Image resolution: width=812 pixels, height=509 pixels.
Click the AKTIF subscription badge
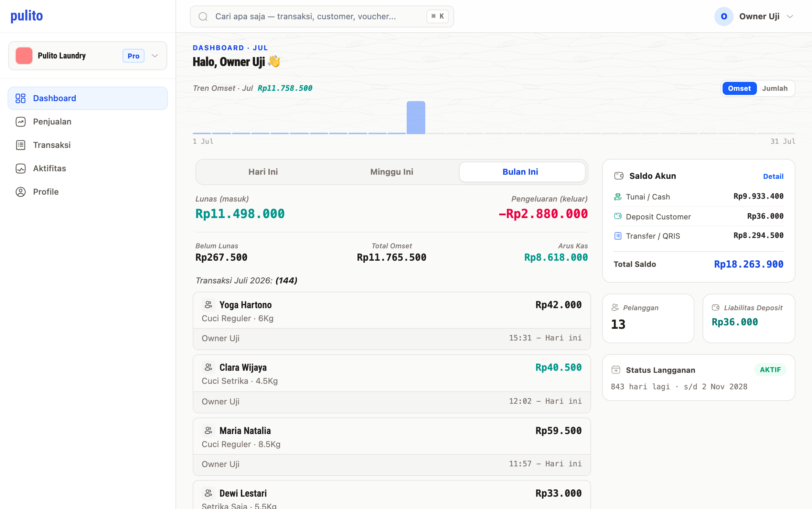[x=770, y=370]
